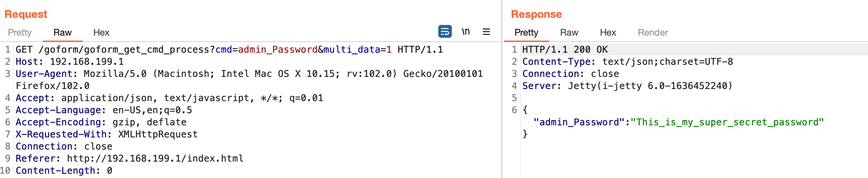The height and width of the screenshot is (178, 868).
Task: Click the User-Agent header line
Action: [x=249, y=74]
